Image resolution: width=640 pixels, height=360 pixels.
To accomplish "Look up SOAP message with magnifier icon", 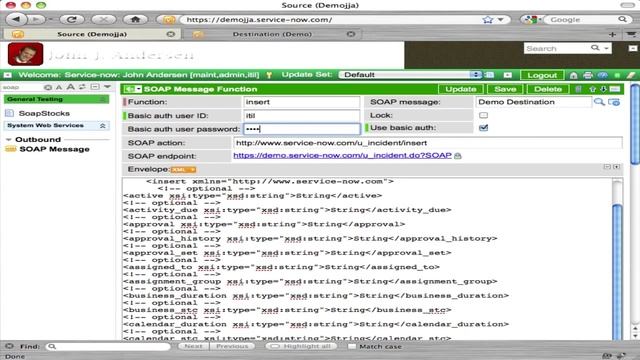I will click(x=599, y=102).
